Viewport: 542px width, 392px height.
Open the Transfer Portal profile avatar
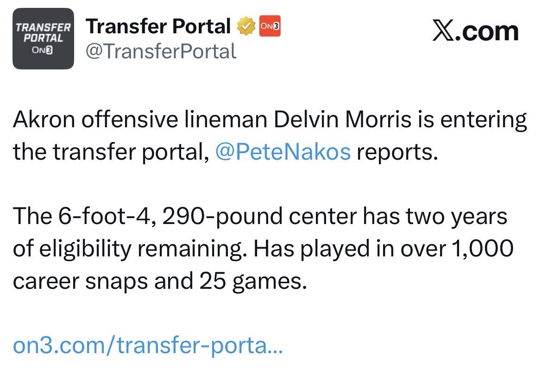43,38
